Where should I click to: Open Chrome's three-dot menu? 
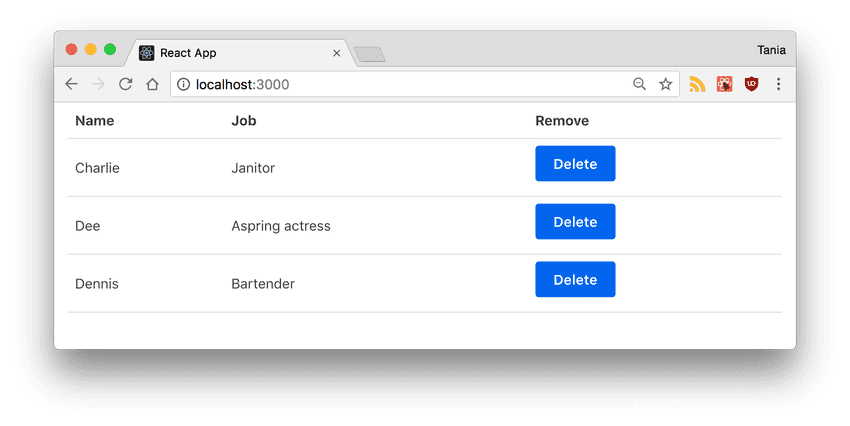778,84
